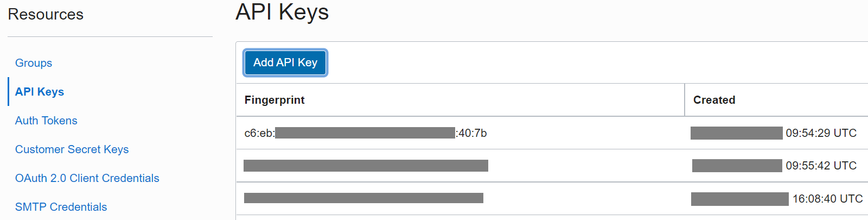
Task: Click the 09:54:29 UTC created timestamp
Action: (x=821, y=133)
